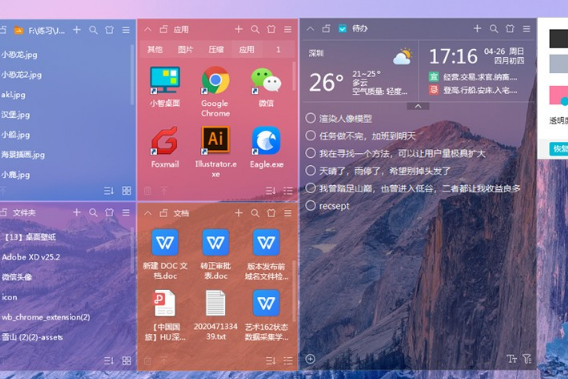Viewport: 568px width, 379px height.
Task: Switch to the 压缩 tab
Action: [x=216, y=50]
